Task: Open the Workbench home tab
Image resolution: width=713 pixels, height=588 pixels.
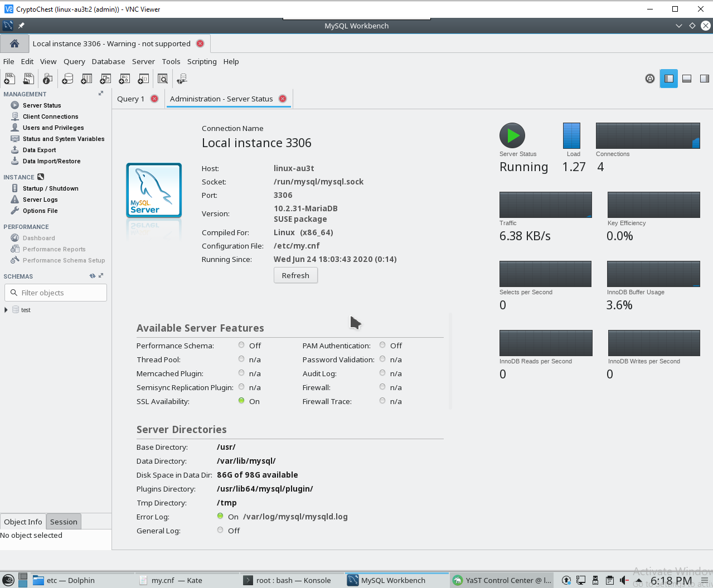Action: click(x=14, y=43)
